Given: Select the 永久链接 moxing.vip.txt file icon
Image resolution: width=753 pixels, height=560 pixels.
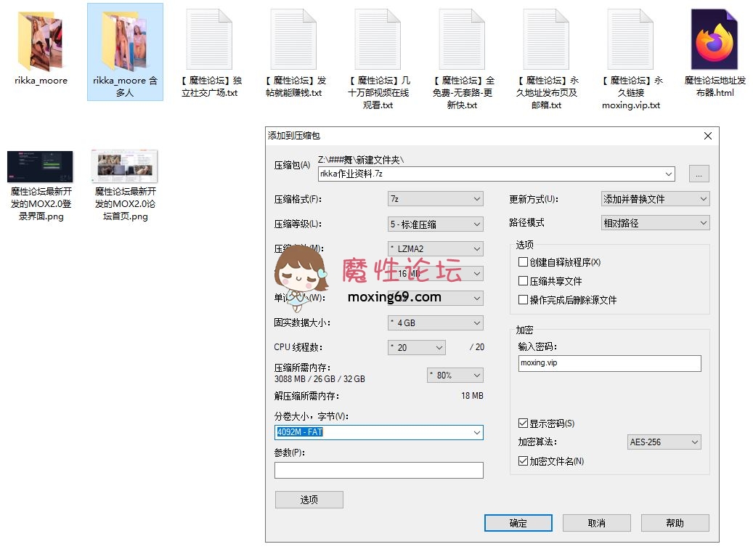Looking at the screenshot, I should 630,39.
